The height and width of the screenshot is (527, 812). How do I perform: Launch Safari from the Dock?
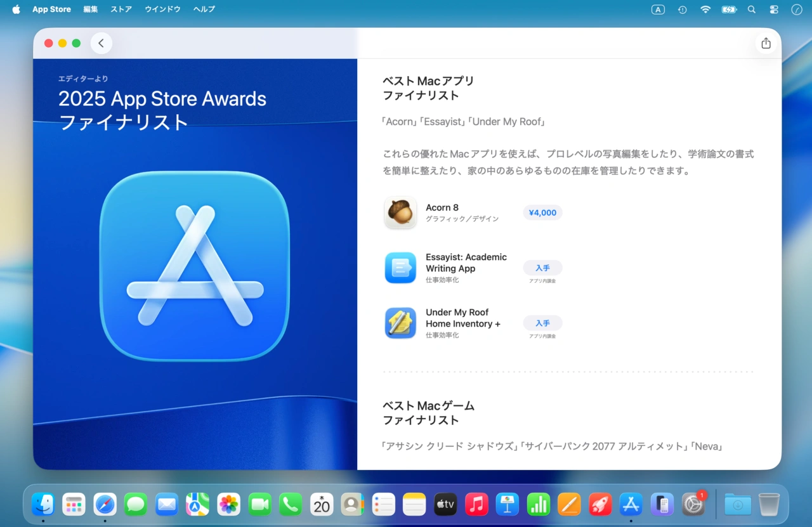[105, 504]
